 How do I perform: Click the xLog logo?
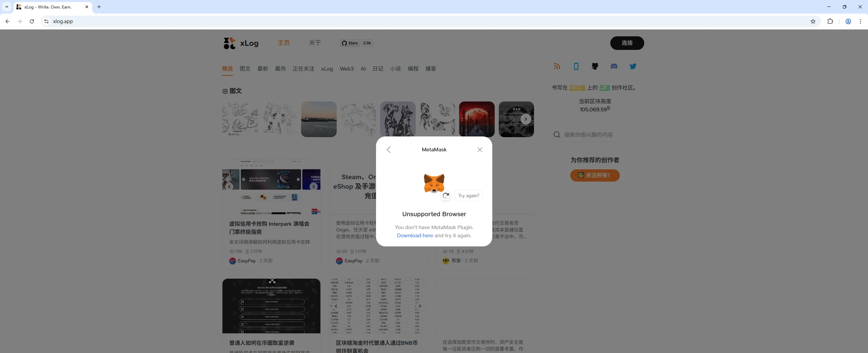(x=241, y=43)
